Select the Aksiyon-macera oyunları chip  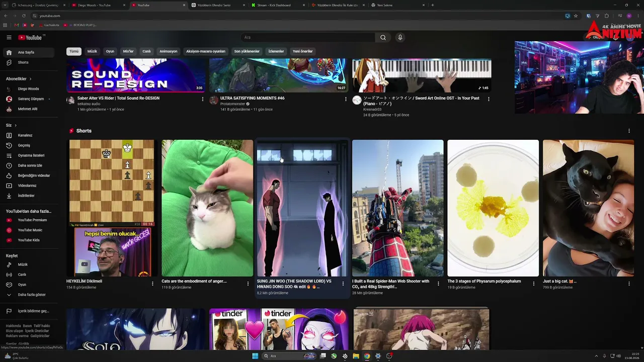[x=206, y=51]
